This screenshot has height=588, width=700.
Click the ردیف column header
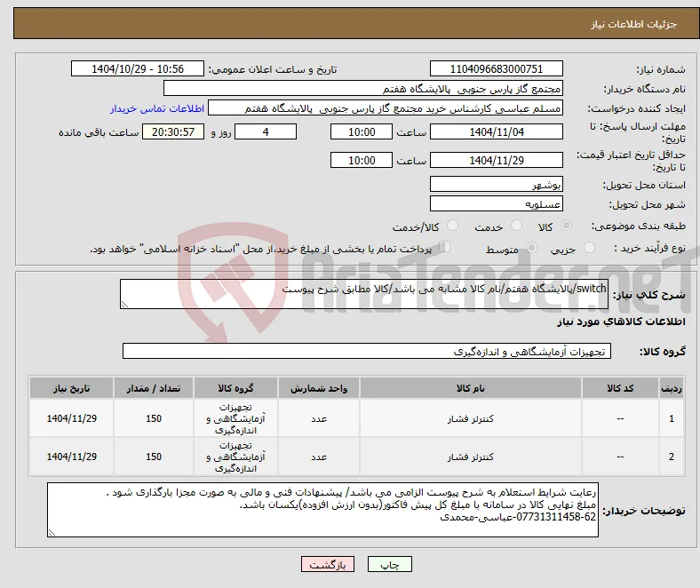[x=671, y=388]
